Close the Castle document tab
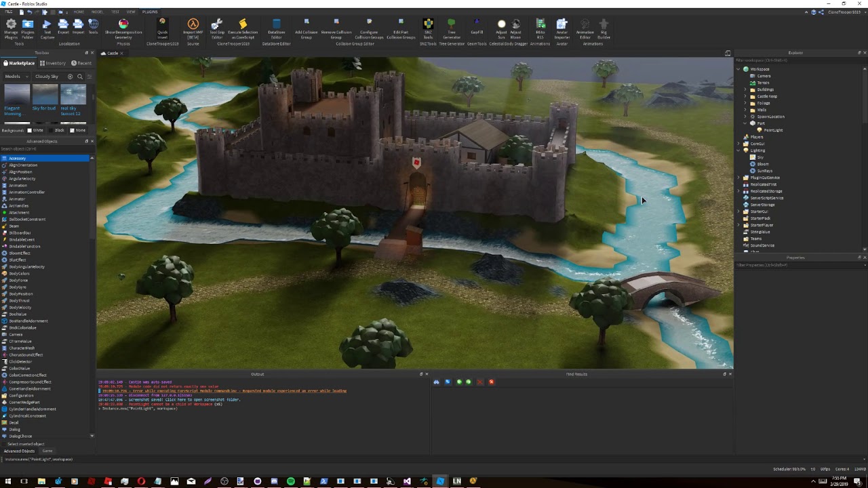The image size is (868, 488). click(x=121, y=53)
